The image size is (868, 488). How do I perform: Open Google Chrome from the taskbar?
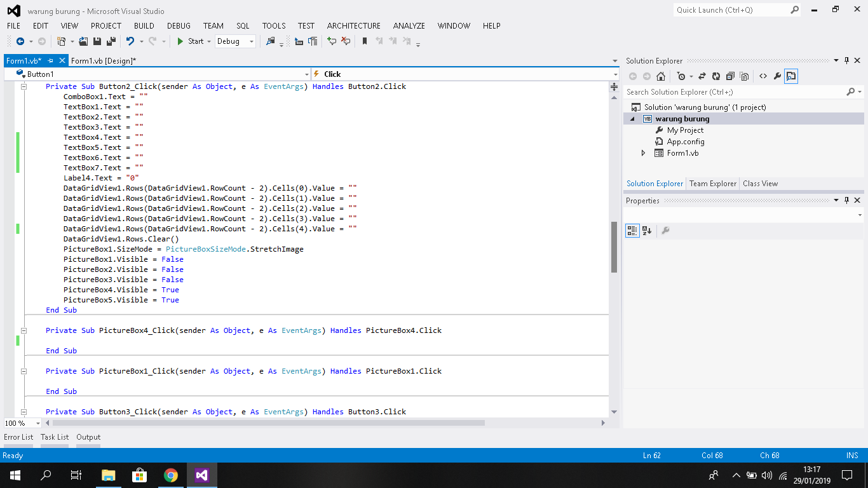coord(171,475)
